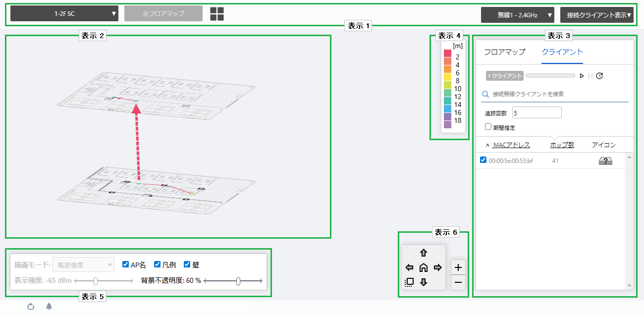Open the 描画モード 電波強度 dropdown
Screen dimensions: 644x315
click(84, 265)
